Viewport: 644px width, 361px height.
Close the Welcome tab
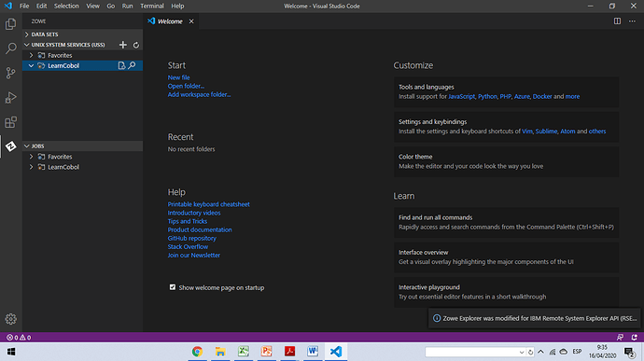pos(191,21)
